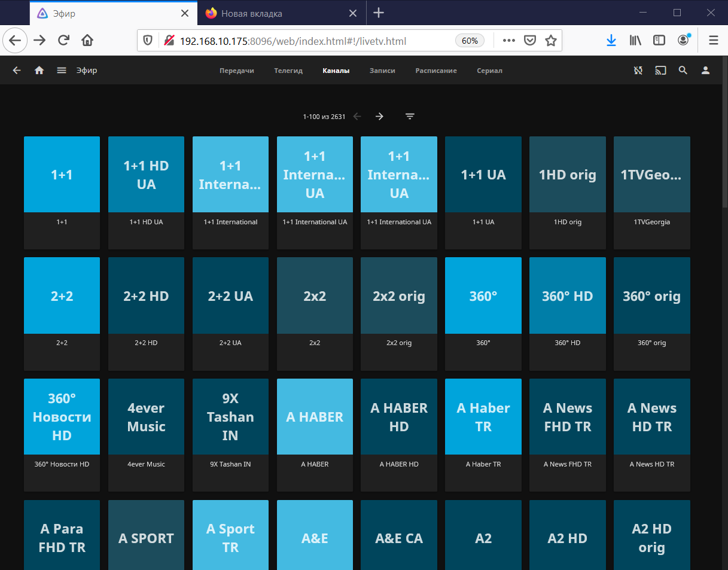The image size is (728, 570).
Task: Toggle tracking protection shield icon
Action: coord(147,40)
